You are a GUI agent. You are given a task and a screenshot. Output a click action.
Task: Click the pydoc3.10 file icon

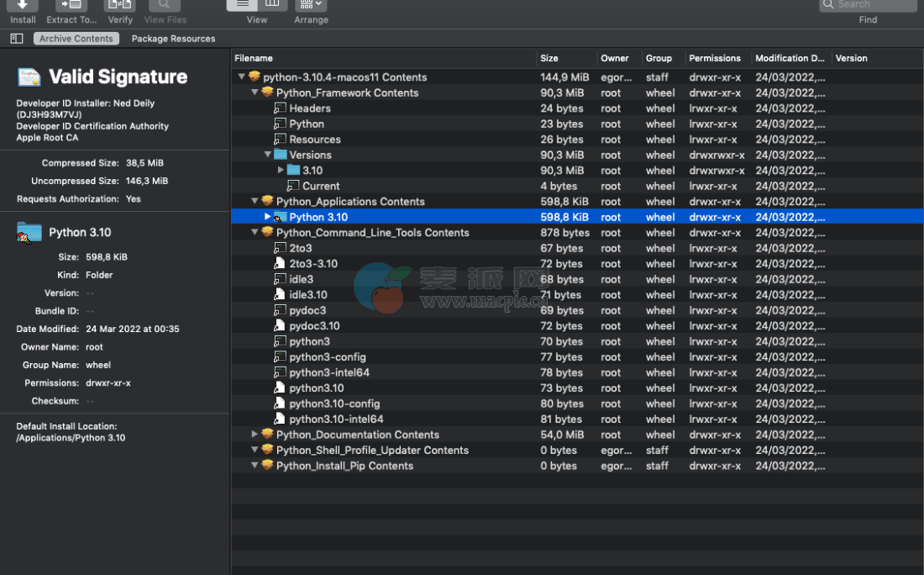[280, 325]
